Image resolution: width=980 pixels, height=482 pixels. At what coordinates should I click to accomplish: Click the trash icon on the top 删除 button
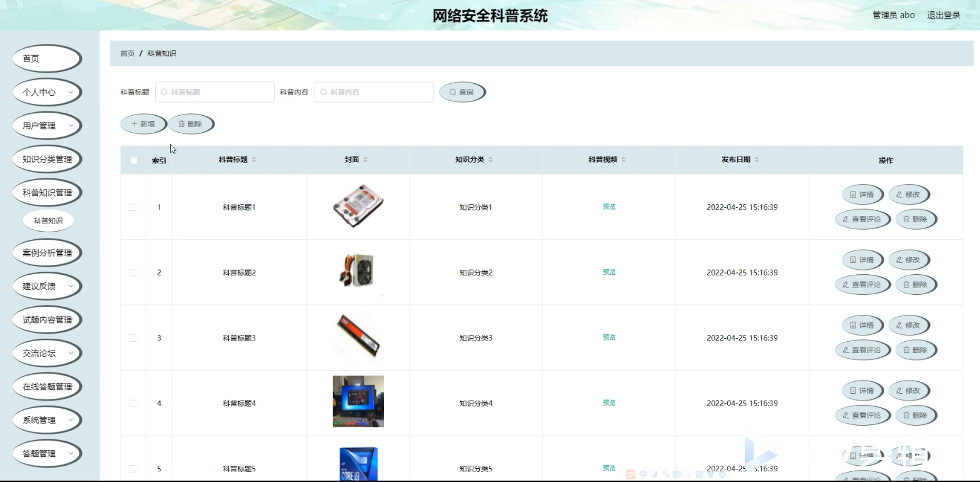(182, 123)
